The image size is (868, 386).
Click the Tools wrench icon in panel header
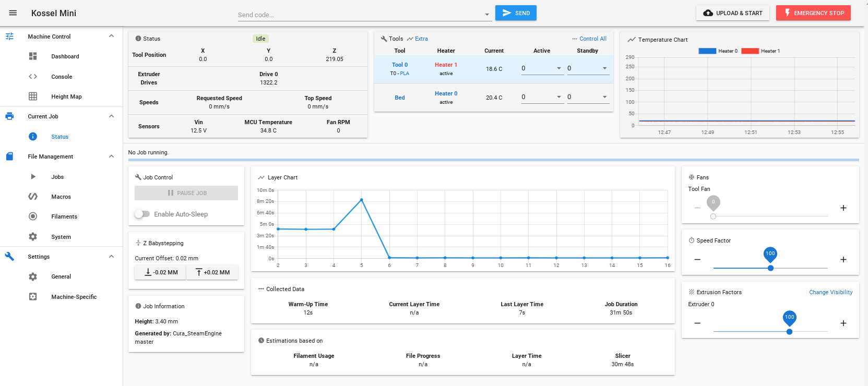(x=384, y=39)
